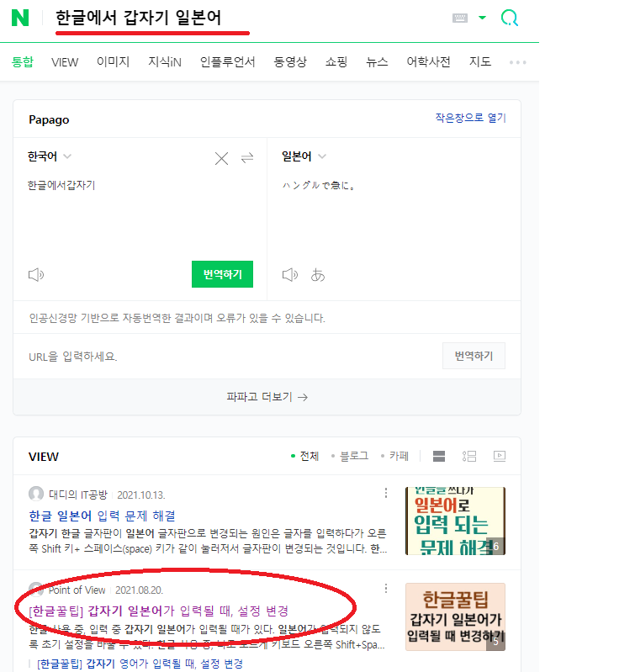Open the 이미지 tab

[x=113, y=61]
